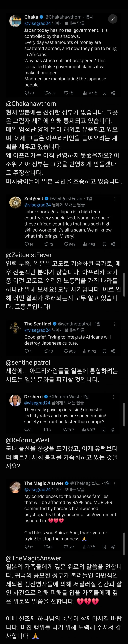128x644 pixels.
Task: Open @visegrad24 link in Chaka's reply
Action: [x=38, y=23]
